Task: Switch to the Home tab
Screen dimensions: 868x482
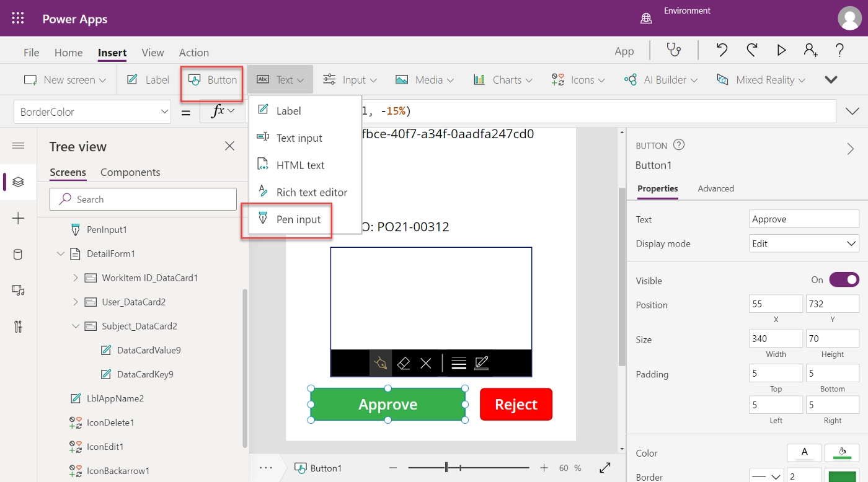Action: coord(68,53)
